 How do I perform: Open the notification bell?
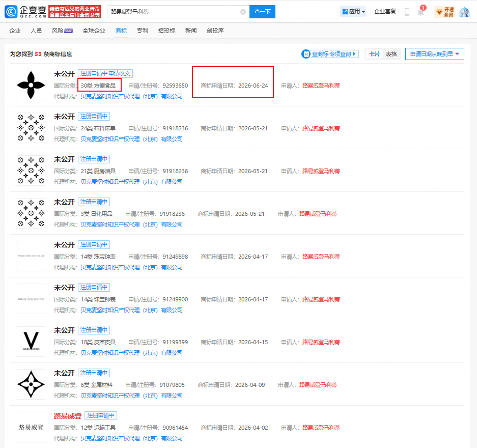pos(420,12)
